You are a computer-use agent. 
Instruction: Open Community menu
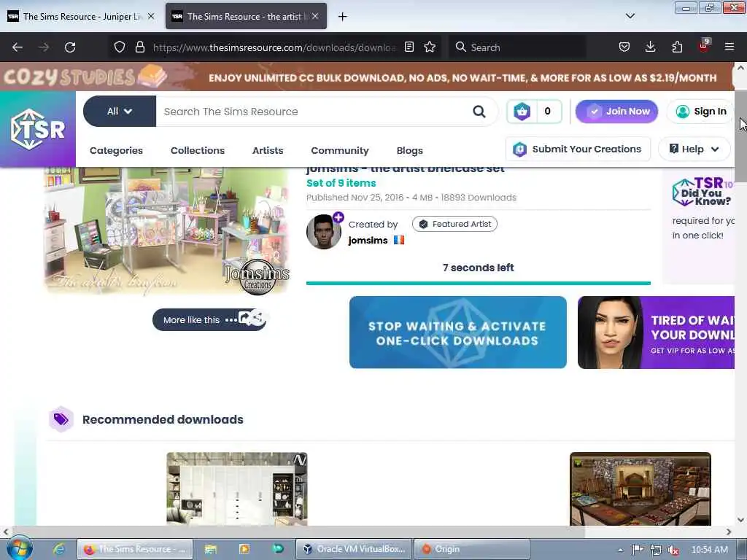coord(340,150)
